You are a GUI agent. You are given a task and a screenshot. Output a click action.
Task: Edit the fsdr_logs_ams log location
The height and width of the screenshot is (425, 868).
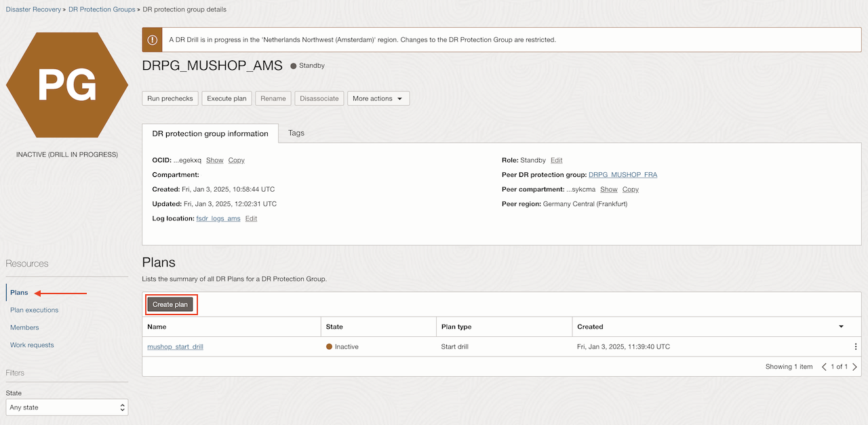(x=251, y=218)
